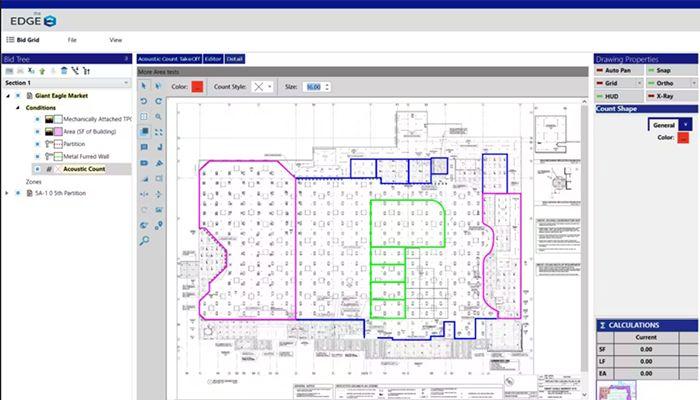Click the Size spinner arrows
The image size is (700, 400).
(x=327, y=87)
